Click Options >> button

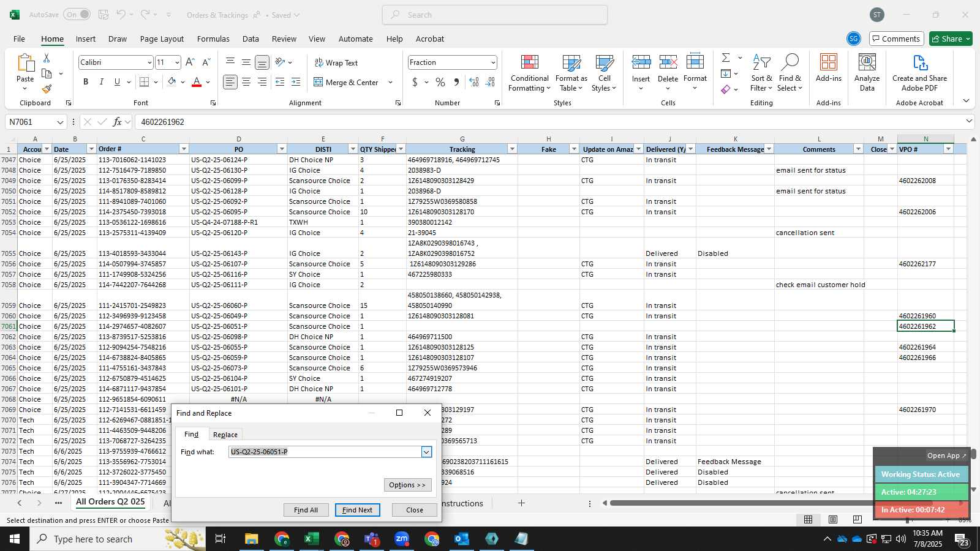click(x=407, y=485)
